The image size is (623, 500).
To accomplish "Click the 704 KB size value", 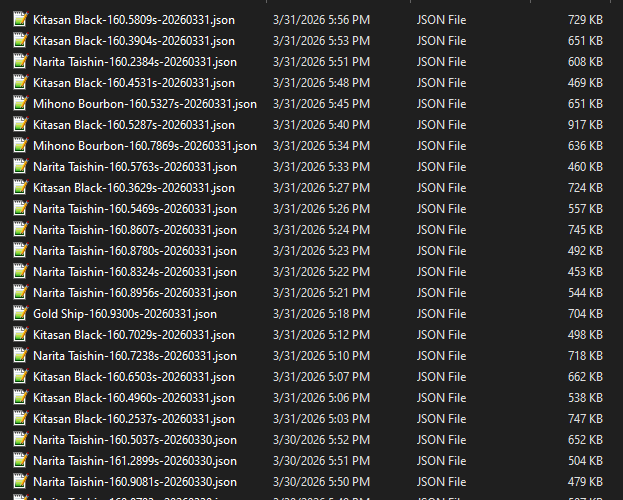I will [585, 314].
